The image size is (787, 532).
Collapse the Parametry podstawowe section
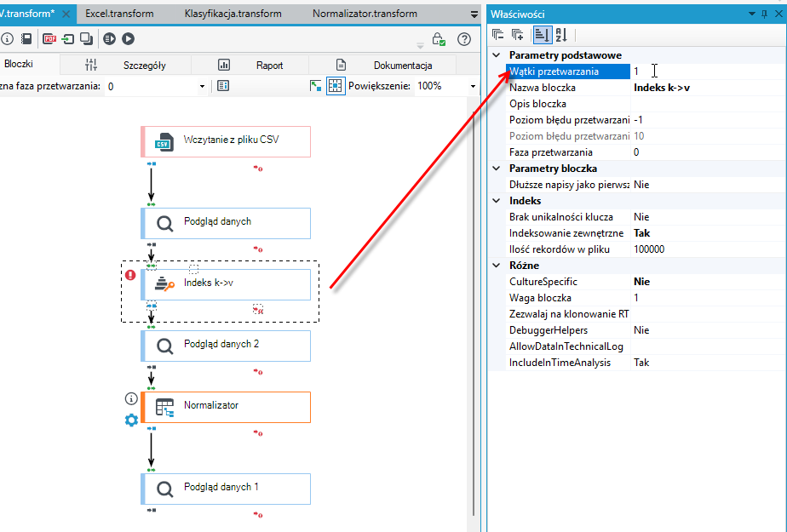pyautogui.click(x=497, y=55)
